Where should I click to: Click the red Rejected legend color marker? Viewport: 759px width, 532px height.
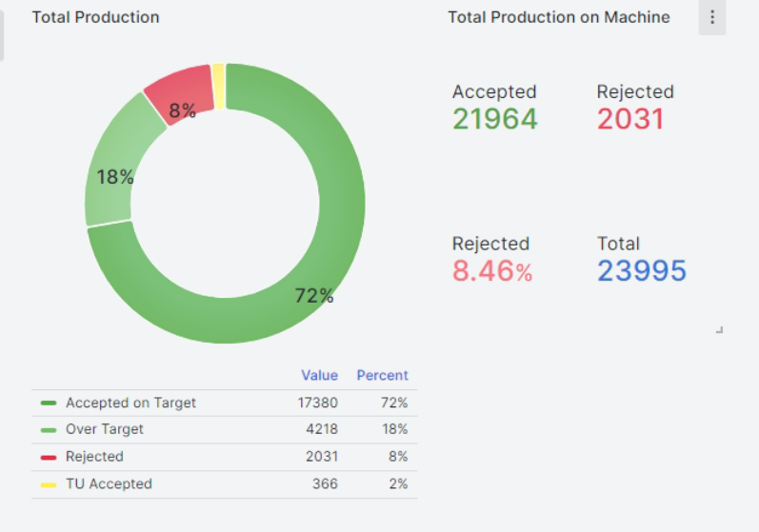49,457
